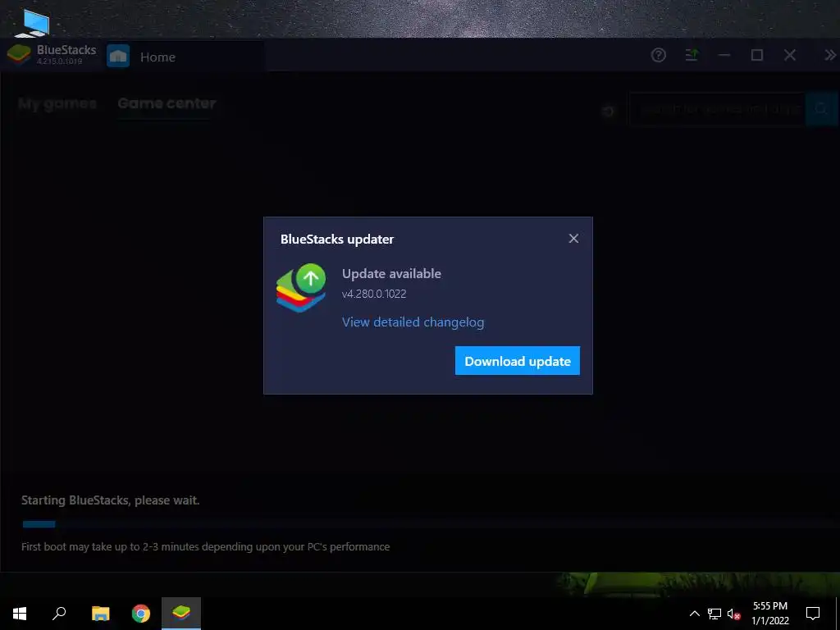Click the BlueStacks logo in title bar
Viewport: 840px width, 630px height.
click(x=19, y=54)
